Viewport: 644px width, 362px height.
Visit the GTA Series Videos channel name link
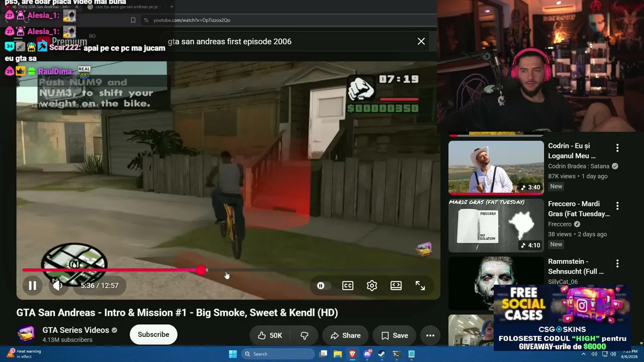pyautogui.click(x=76, y=330)
